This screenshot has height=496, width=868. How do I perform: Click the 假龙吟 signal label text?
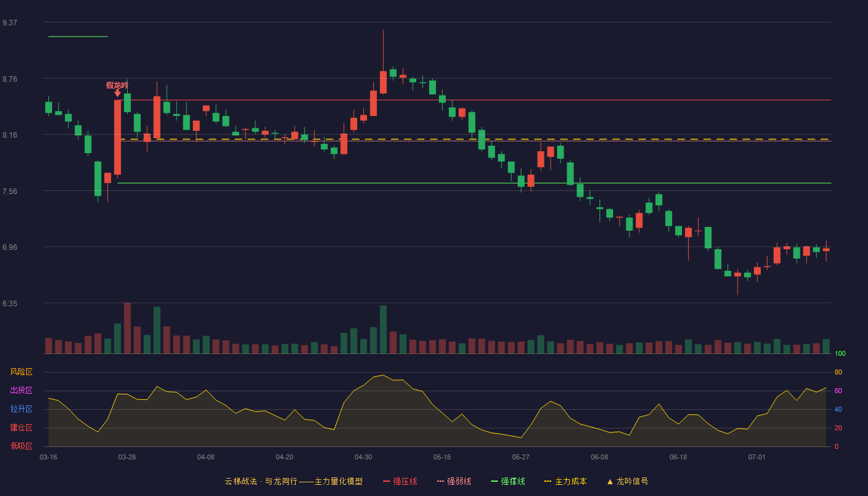[117, 85]
